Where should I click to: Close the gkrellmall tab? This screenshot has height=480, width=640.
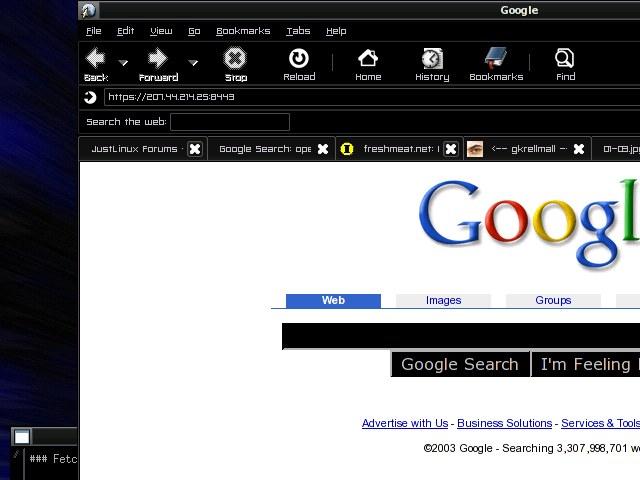pyautogui.click(x=579, y=149)
